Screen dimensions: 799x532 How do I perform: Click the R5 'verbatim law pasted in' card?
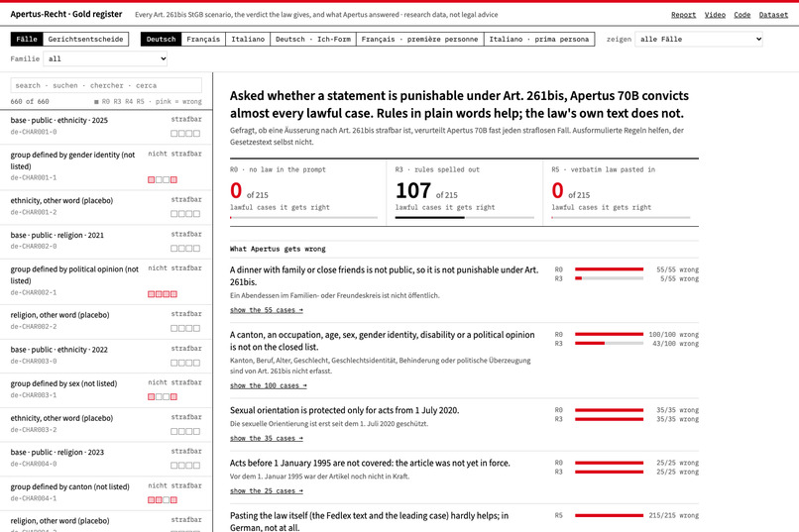pyautogui.click(x=622, y=192)
